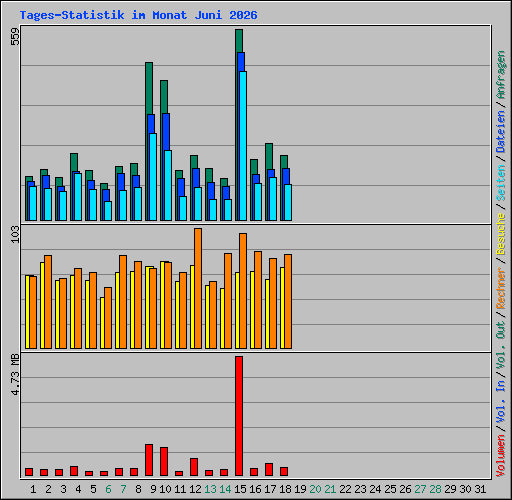
Task: Click green weekend day 20 label
Action: (315, 489)
